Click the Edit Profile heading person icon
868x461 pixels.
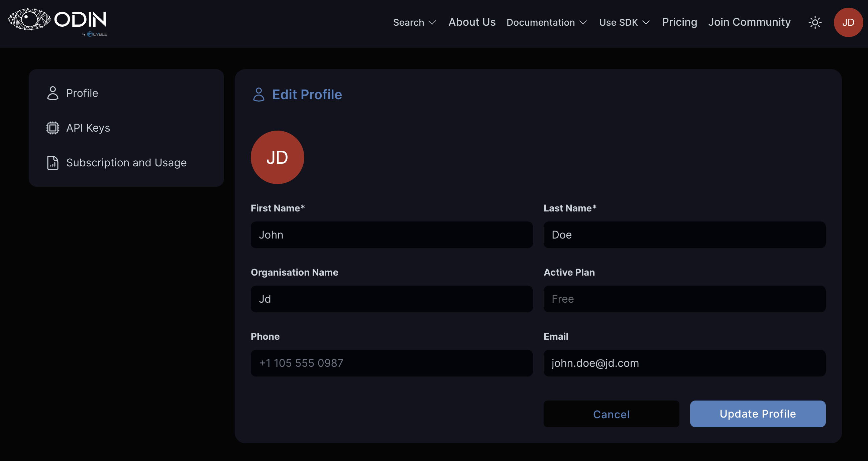[258, 95]
